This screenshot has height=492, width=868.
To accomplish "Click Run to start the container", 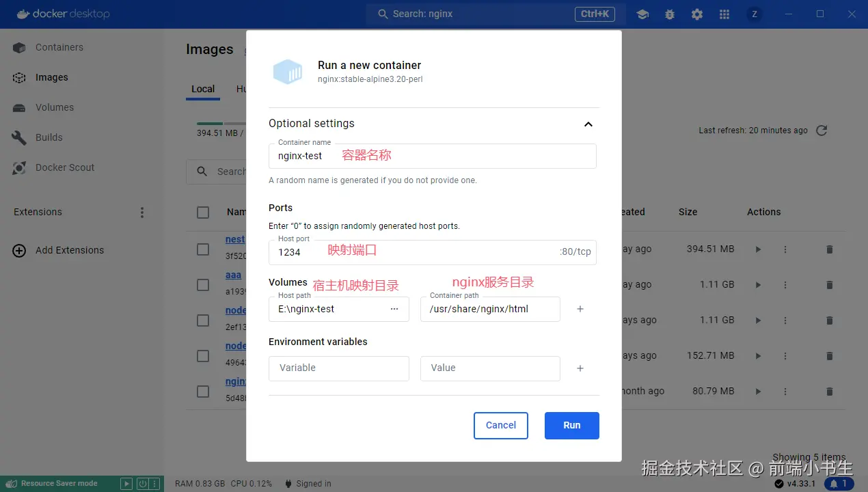I will click(572, 426).
